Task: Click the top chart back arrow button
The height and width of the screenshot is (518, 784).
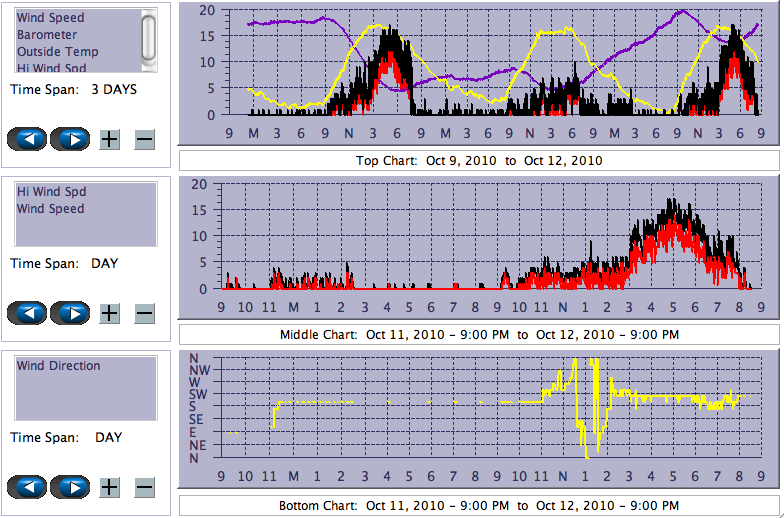Action: tap(27, 139)
